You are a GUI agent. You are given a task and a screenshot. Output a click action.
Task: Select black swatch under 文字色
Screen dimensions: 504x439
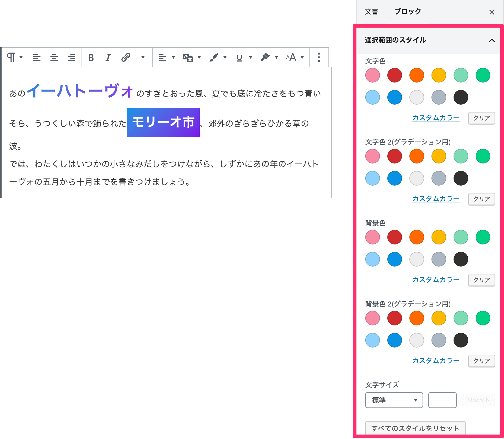pos(461,97)
